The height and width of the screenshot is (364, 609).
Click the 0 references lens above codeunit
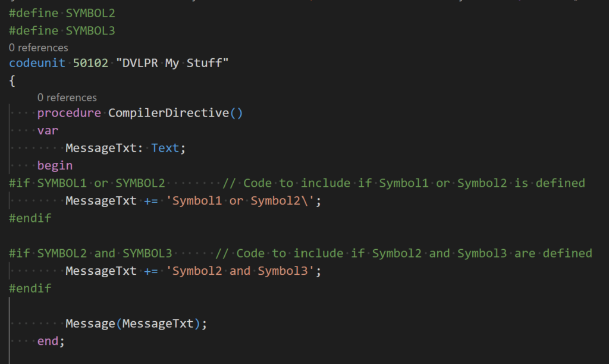pyautogui.click(x=38, y=48)
